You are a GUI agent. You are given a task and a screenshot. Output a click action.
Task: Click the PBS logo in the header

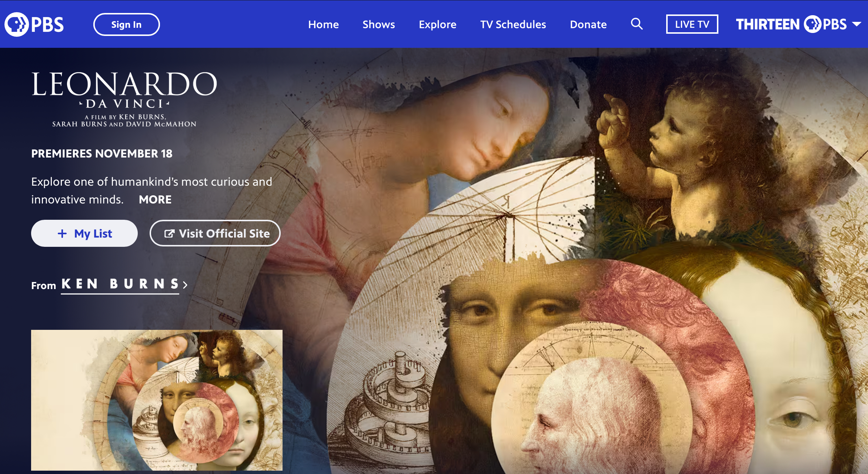pos(34,24)
